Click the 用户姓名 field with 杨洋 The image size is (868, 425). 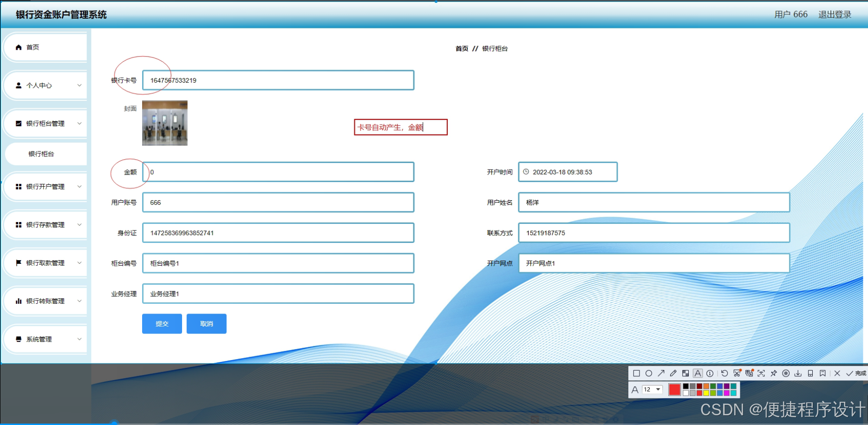tap(654, 203)
